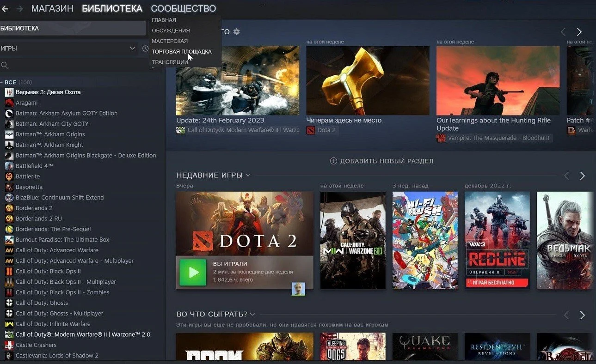Open the Quake Champions suggestion cover
The image size is (596, 364).
(425, 346)
